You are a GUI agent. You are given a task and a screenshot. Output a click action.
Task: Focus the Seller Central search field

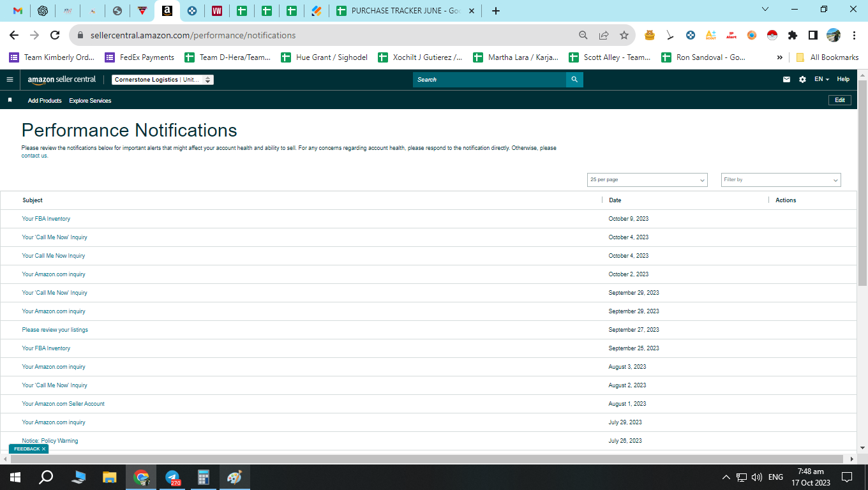tap(490, 80)
